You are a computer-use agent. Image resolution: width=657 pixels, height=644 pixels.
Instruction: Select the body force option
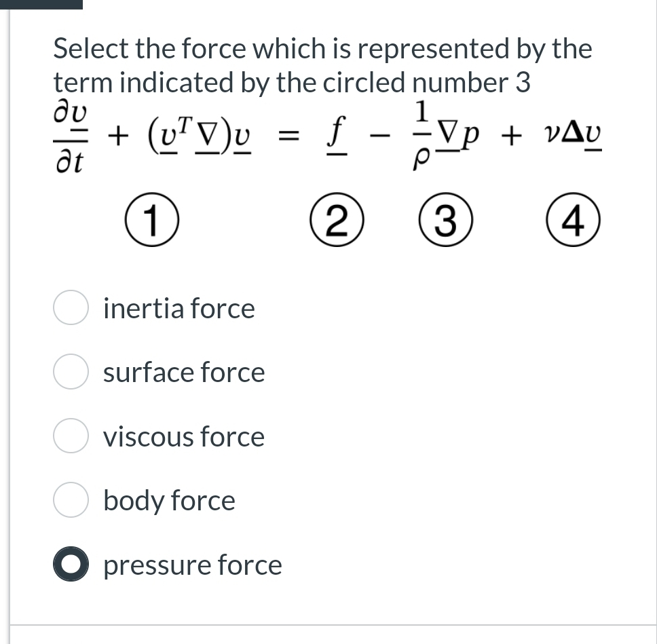[71, 500]
